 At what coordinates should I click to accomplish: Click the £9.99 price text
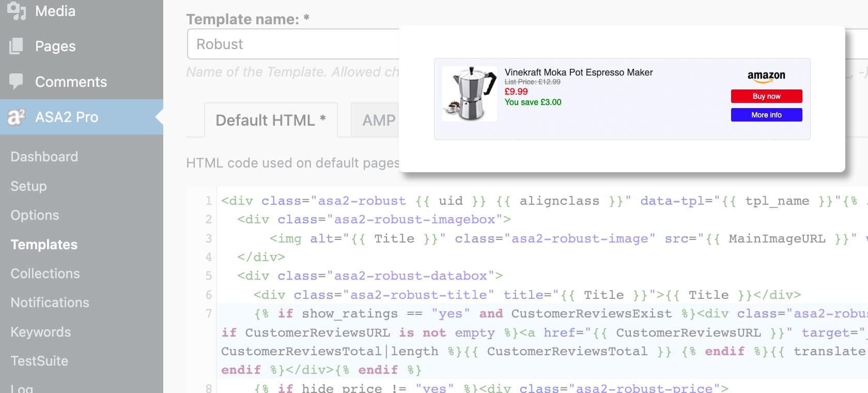point(516,92)
